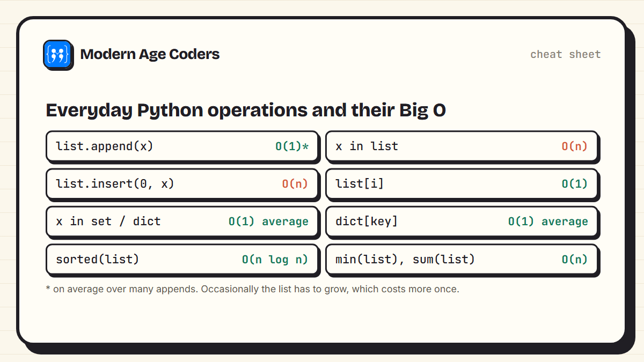
Task: Click the O(1) value beside list[i]
Action: click(575, 183)
